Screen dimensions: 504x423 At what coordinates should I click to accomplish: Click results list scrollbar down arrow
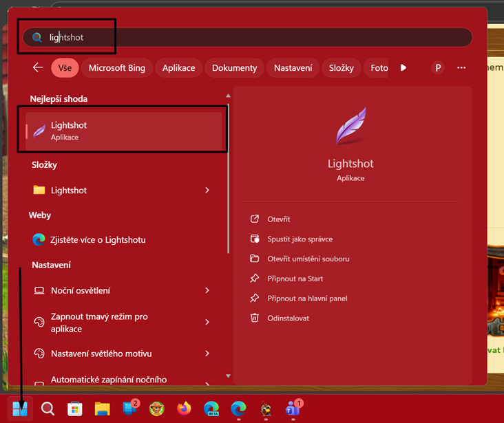point(228,376)
